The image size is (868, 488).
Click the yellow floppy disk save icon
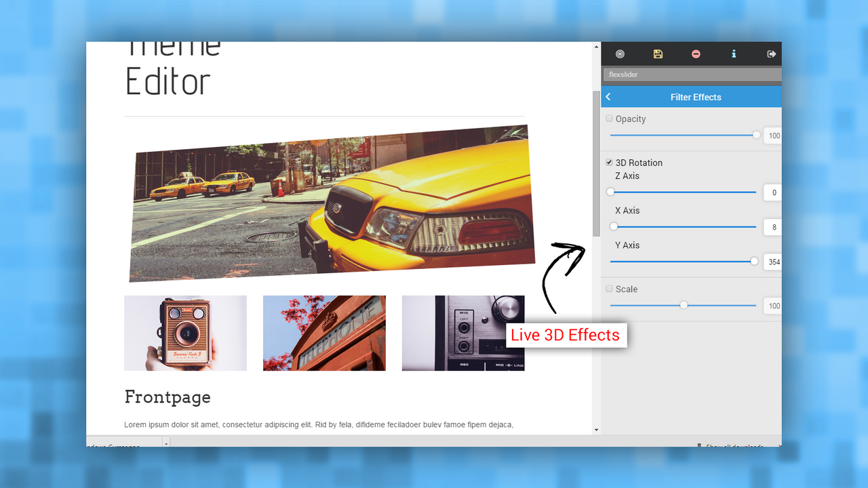658,54
